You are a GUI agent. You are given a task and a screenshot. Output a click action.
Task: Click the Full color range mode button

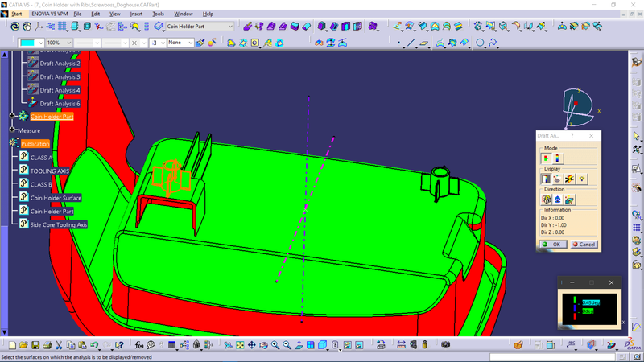(x=557, y=158)
